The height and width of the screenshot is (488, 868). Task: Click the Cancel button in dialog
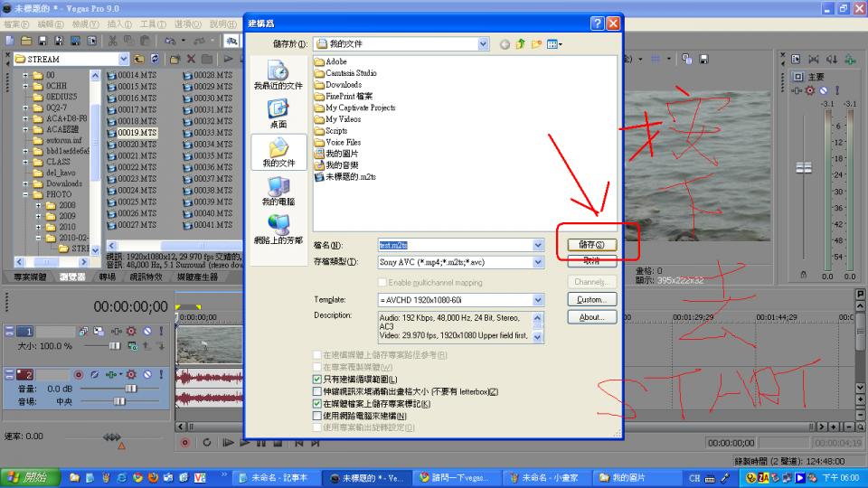tap(591, 262)
